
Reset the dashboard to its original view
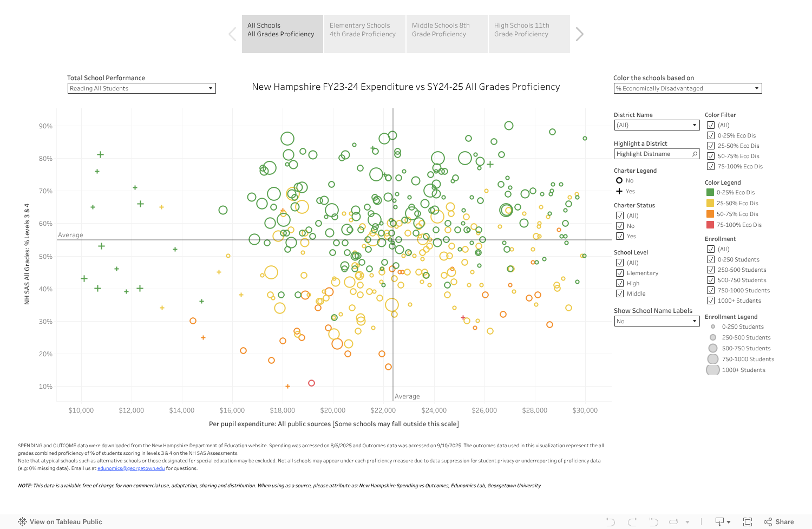(x=653, y=521)
